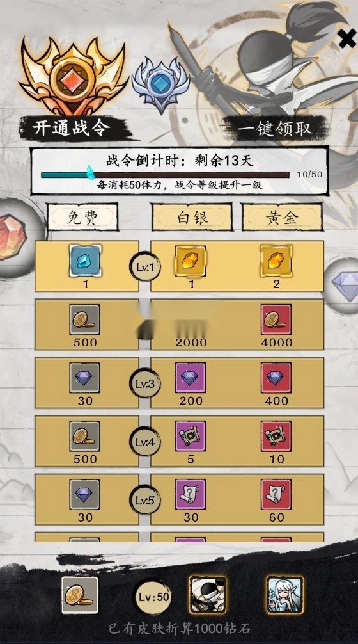Pick the red 400 diamonds gold reward
The image size is (358, 644).
[x=276, y=378]
